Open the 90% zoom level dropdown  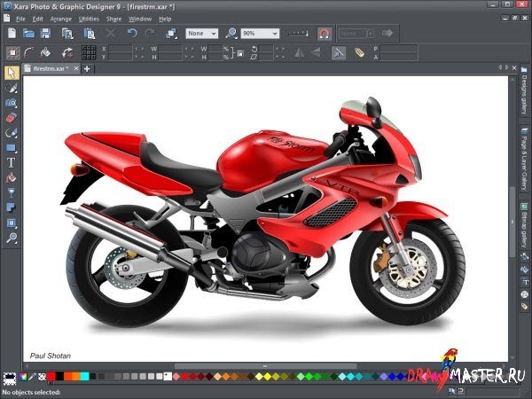click(x=260, y=34)
